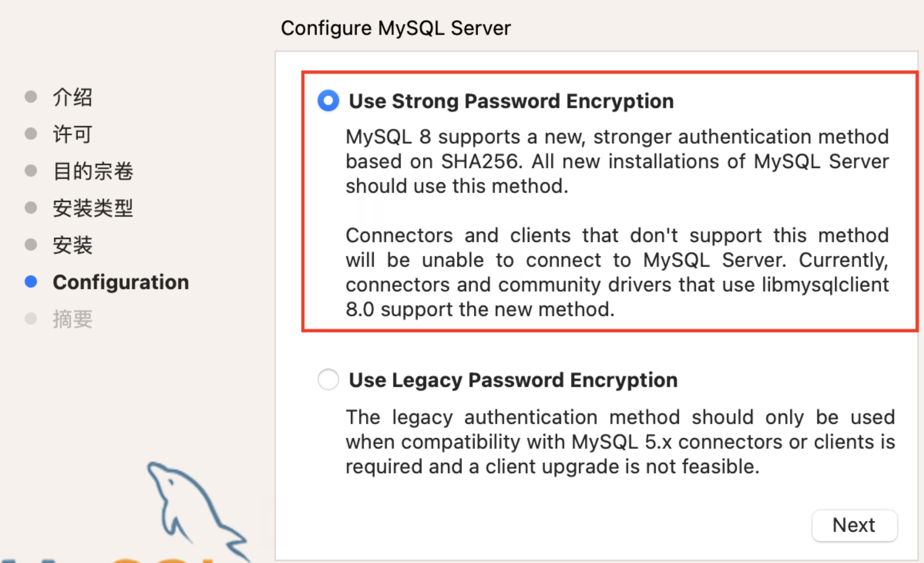
Task: Open the 目的宗卷 step
Action: pos(93,171)
